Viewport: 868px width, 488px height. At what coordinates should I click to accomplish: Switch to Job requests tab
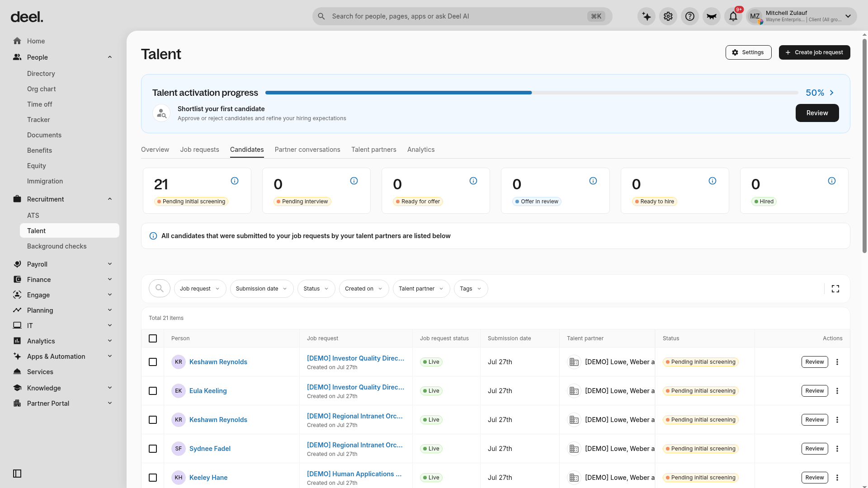(x=199, y=150)
